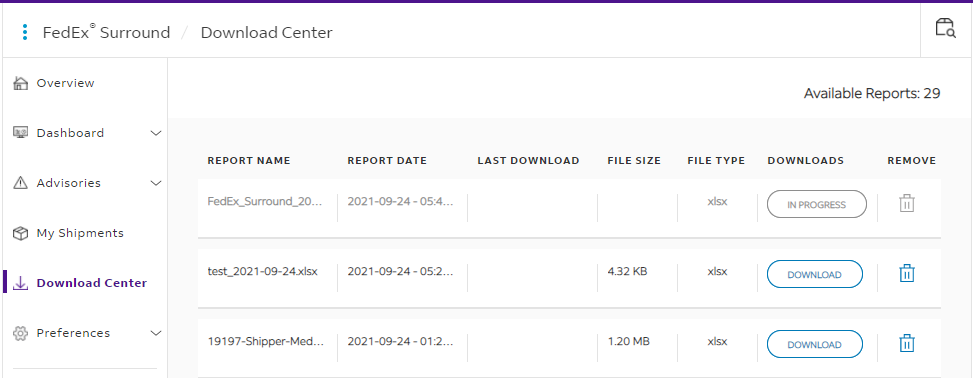
Task: Click the Available Reports: 29 label
Action: pos(872,94)
